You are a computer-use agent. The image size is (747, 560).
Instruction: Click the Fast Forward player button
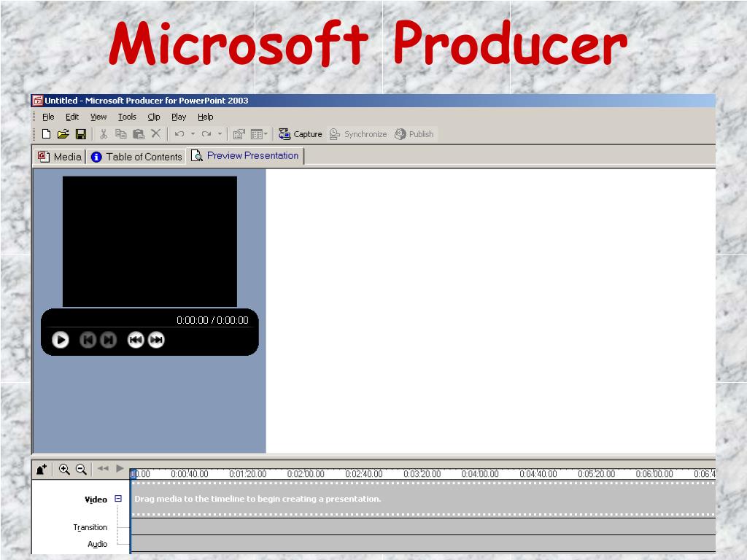156,340
